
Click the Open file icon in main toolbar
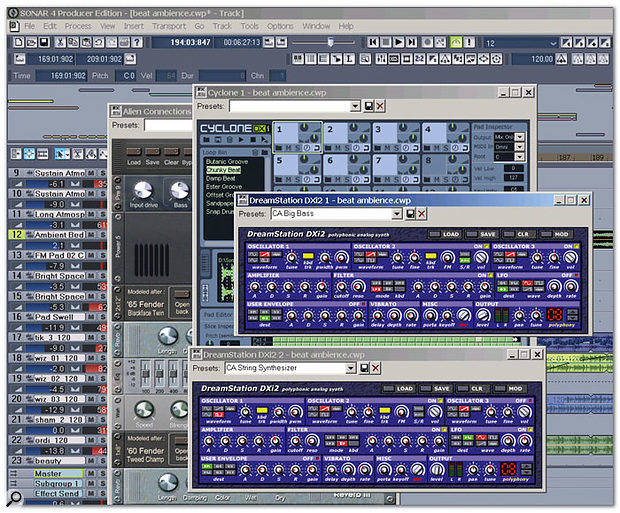31,42
